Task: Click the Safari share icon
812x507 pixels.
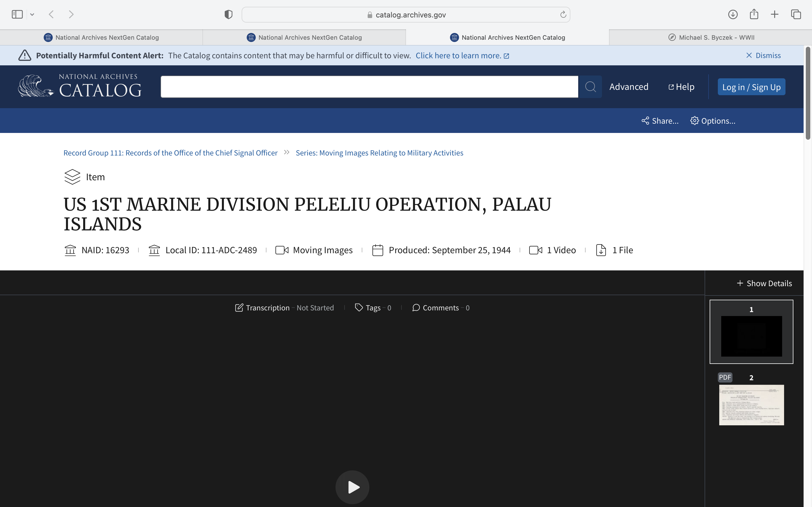Action: coord(754,14)
